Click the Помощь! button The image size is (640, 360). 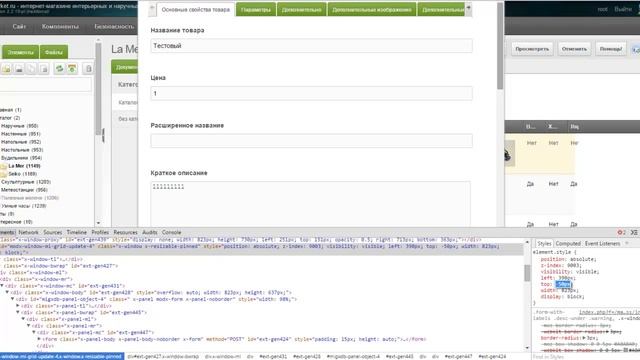[611, 49]
